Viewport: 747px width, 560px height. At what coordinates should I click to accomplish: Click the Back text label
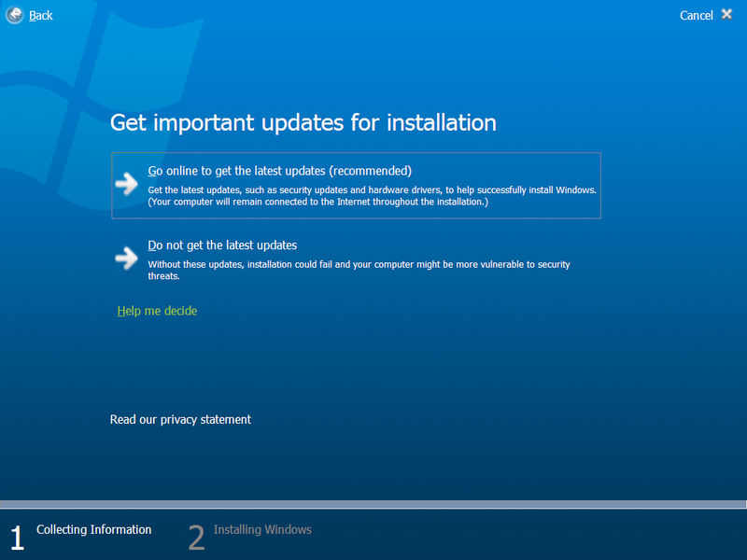[x=41, y=16]
